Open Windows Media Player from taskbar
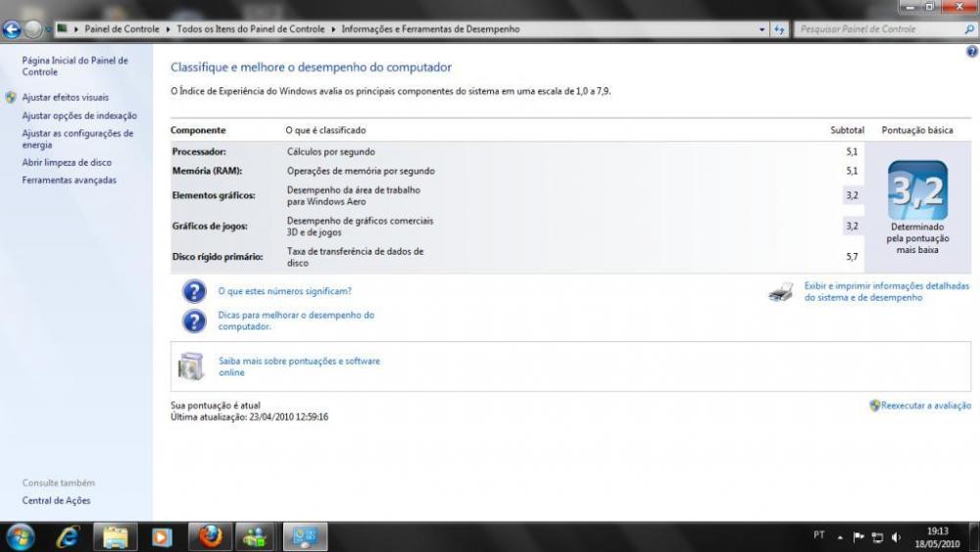Image resolution: width=980 pixels, height=552 pixels. (162, 536)
